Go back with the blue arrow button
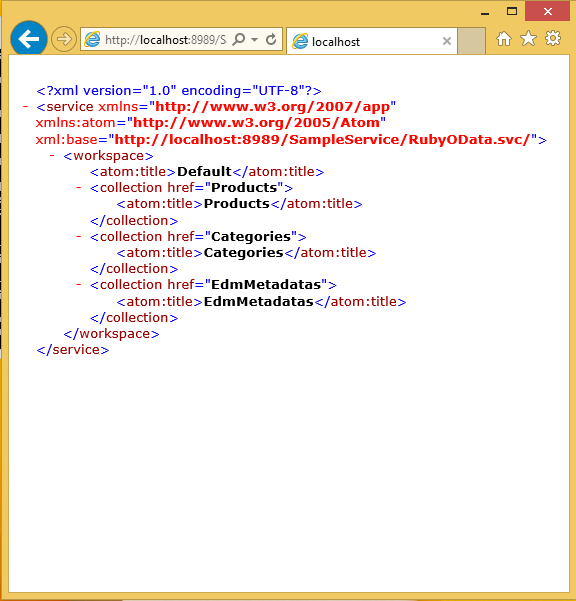Image resolution: width=576 pixels, height=601 pixels. click(x=29, y=39)
